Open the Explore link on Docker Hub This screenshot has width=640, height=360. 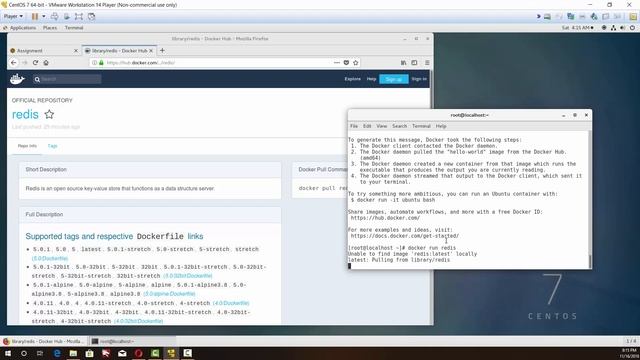click(x=352, y=79)
